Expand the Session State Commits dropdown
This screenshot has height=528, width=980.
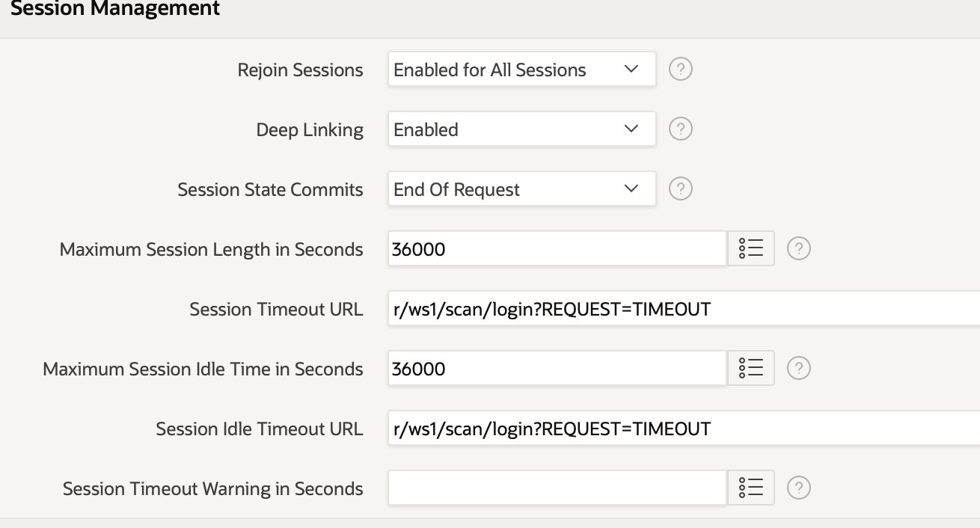point(522,189)
